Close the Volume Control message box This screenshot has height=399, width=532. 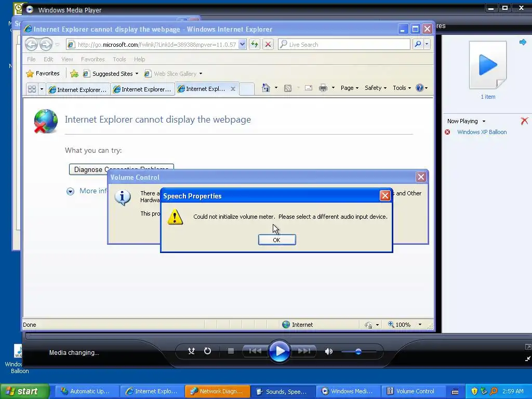[x=421, y=177]
